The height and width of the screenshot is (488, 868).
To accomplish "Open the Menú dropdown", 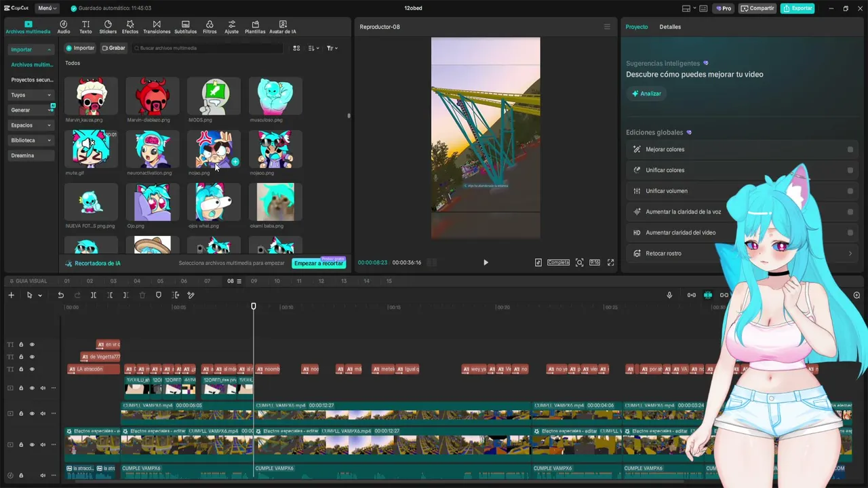I will 47,8.
